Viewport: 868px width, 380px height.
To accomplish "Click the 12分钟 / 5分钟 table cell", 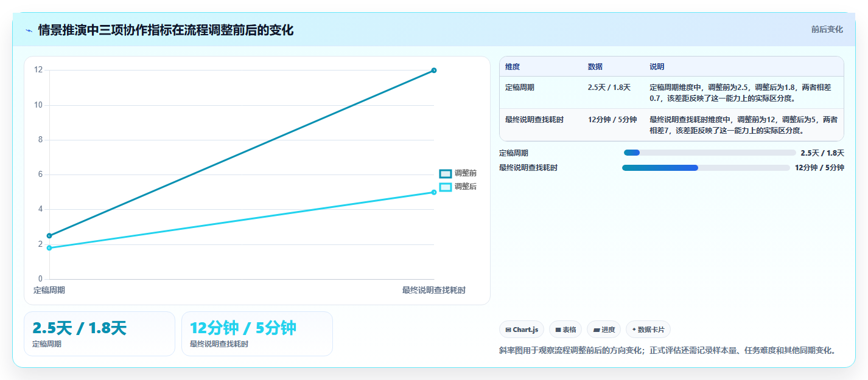I will (x=612, y=120).
